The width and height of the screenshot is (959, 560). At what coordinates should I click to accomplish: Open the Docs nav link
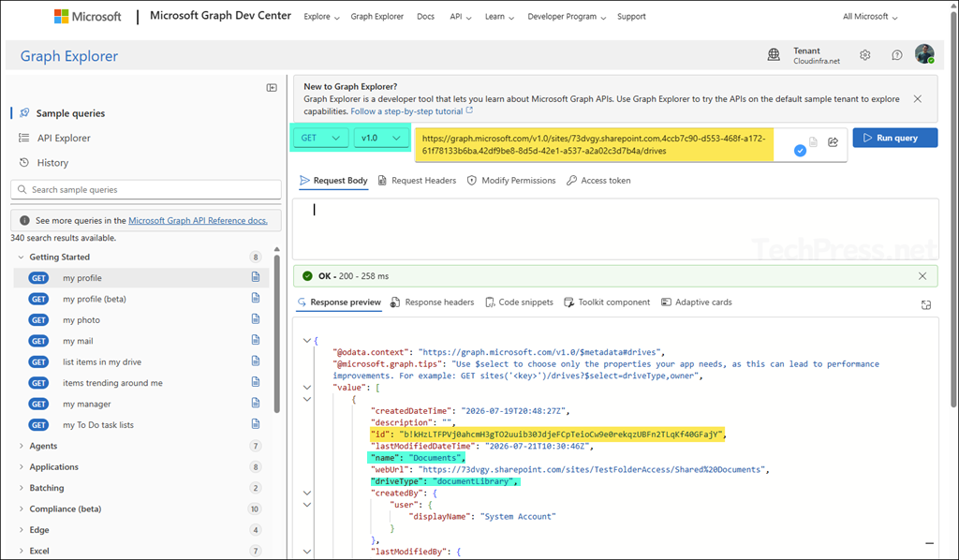coord(426,17)
